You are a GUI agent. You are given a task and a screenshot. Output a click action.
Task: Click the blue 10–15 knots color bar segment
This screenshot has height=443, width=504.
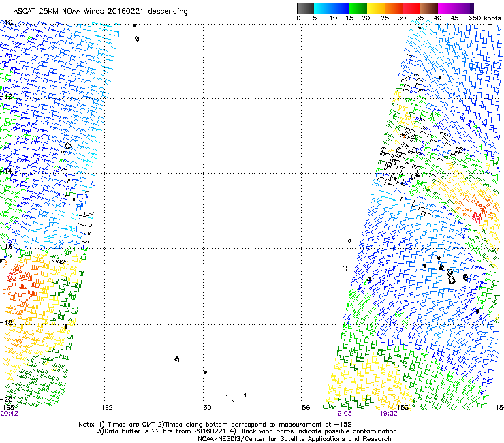coord(341,8)
